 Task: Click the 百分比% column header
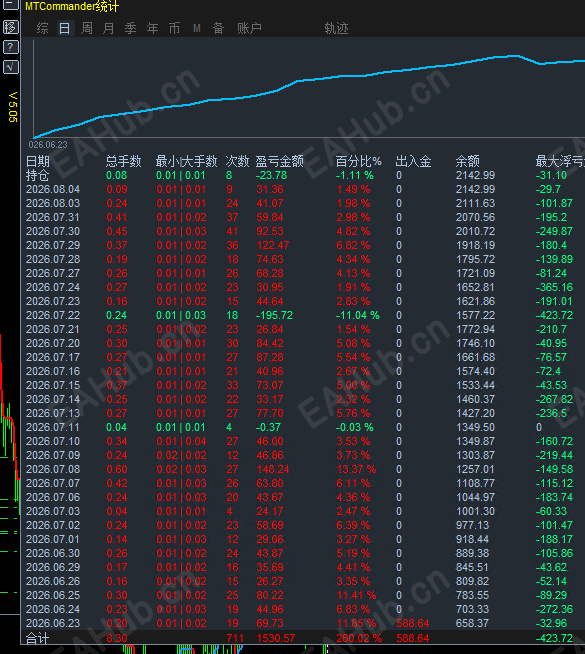358,161
